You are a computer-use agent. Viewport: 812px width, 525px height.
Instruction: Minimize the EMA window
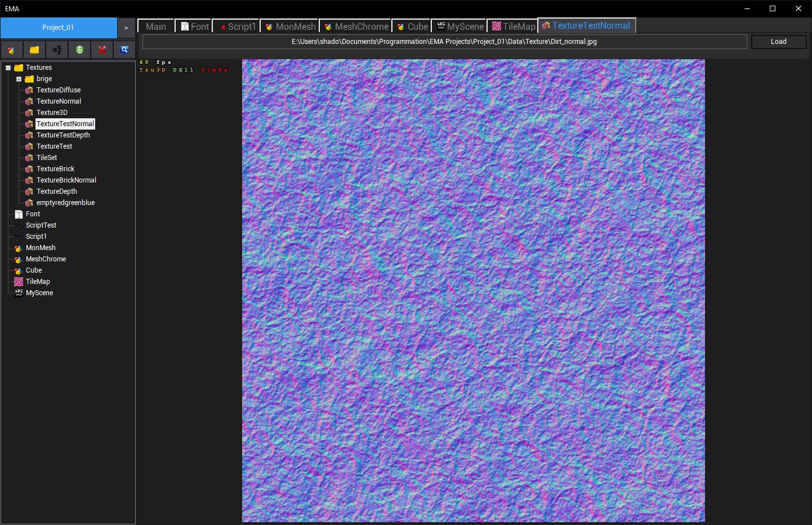(747, 8)
